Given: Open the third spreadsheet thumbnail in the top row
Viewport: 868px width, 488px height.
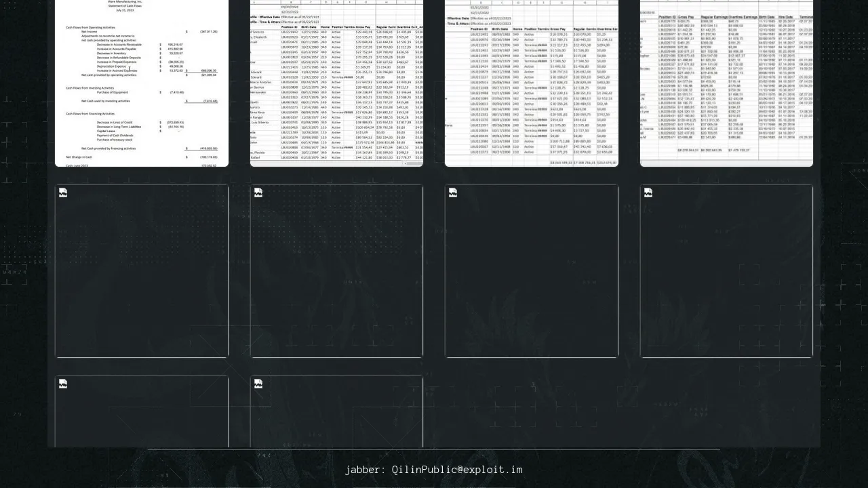Looking at the screenshot, I should [x=532, y=81].
